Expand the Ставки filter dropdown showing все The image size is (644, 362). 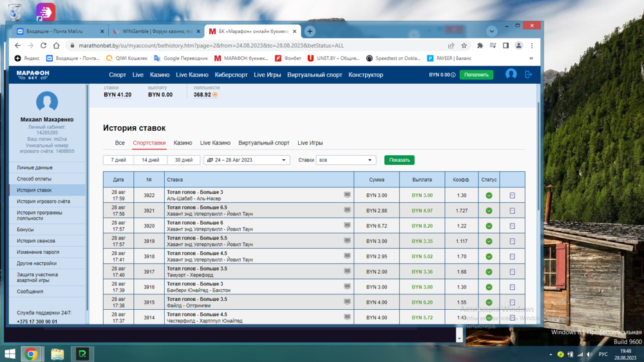(x=346, y=160)
